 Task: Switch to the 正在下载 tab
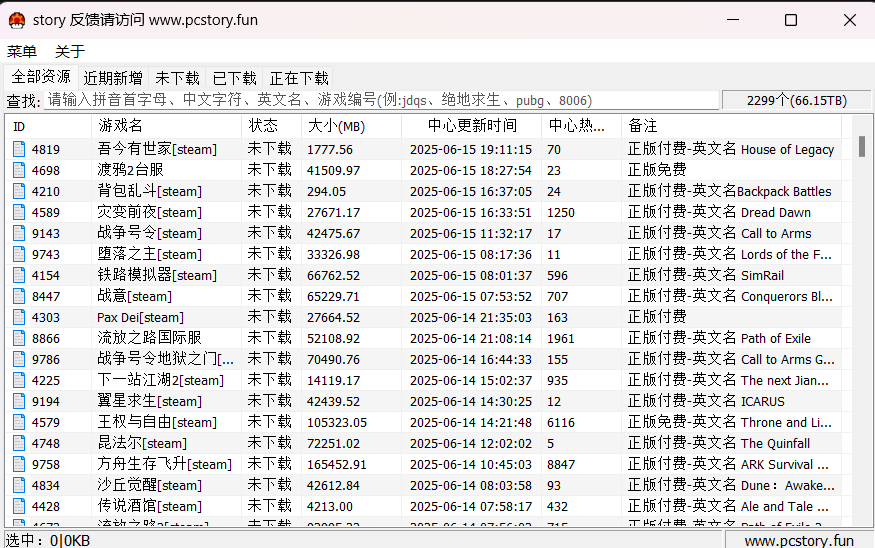point(299,78)
